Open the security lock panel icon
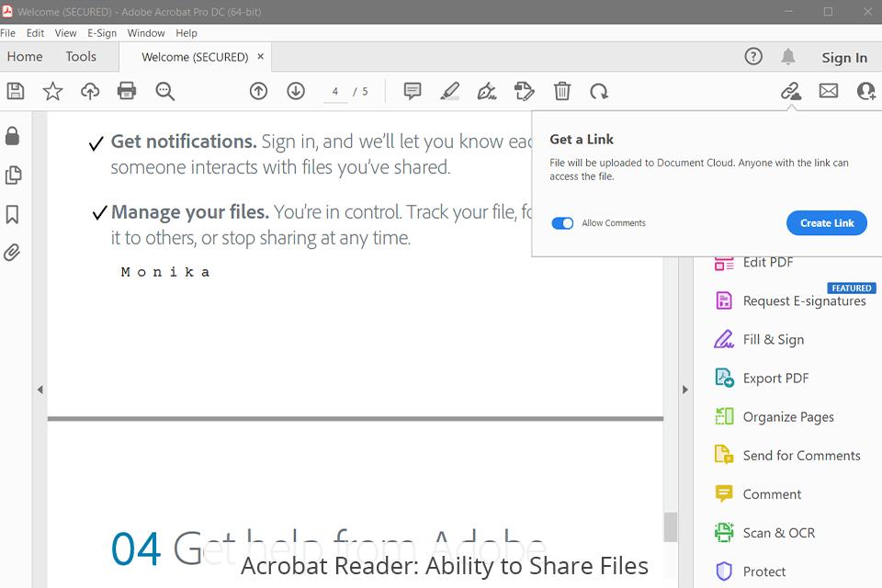 click(12, 136)
